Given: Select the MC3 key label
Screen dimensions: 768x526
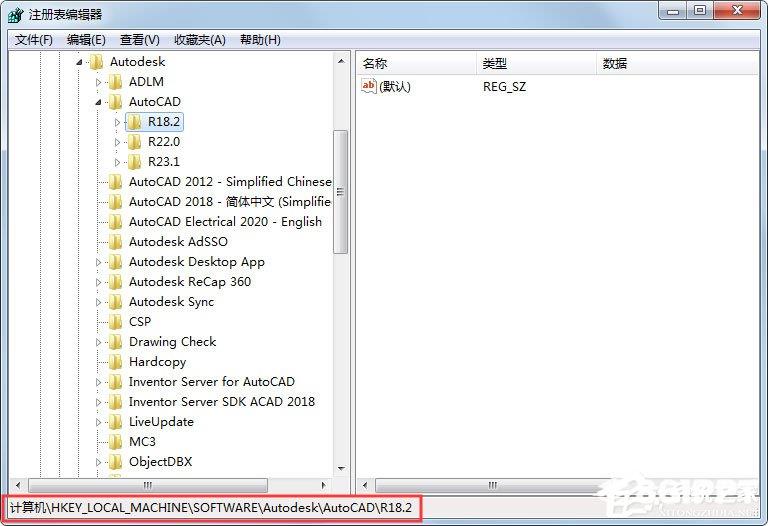Looking at the screenshot, I should point(142,442).
